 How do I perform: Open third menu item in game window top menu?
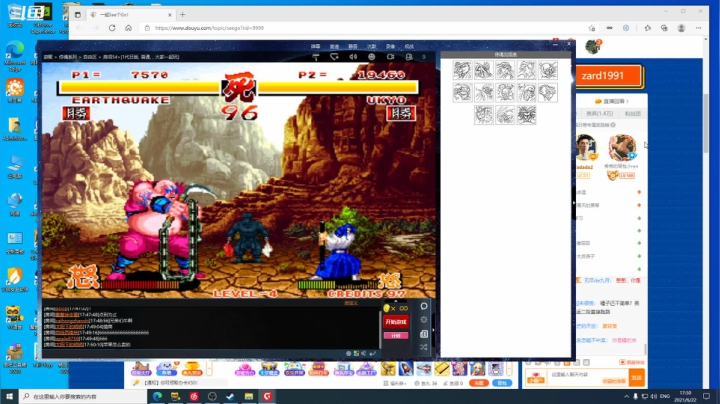coord(353,46)
